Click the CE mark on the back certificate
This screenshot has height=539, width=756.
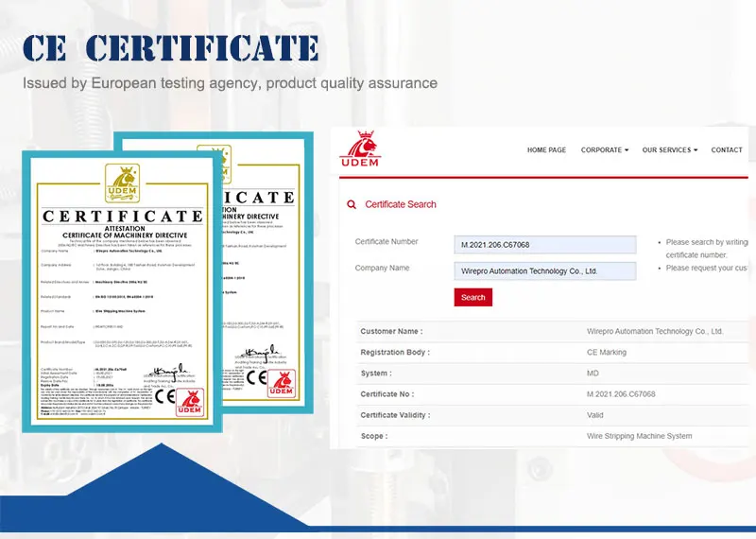click(x=256, y=377)
